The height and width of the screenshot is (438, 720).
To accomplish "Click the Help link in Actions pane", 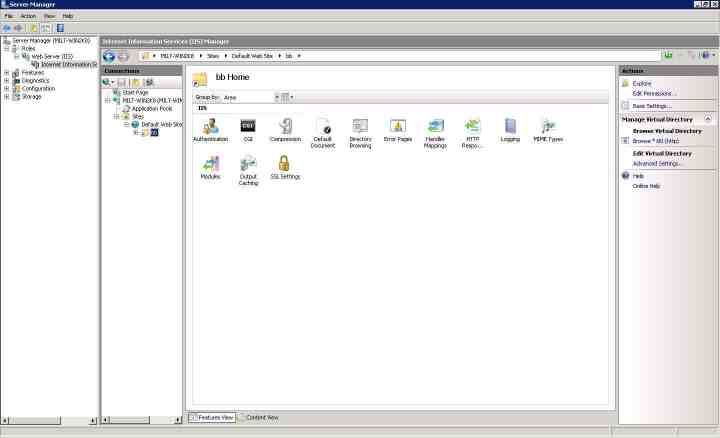I will [638, 176].
